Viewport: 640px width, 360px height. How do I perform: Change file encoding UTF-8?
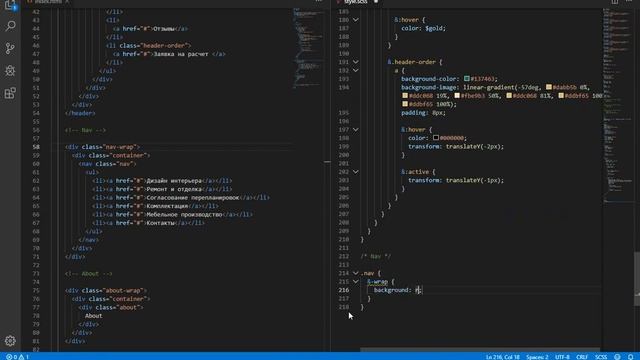point(562,357)
